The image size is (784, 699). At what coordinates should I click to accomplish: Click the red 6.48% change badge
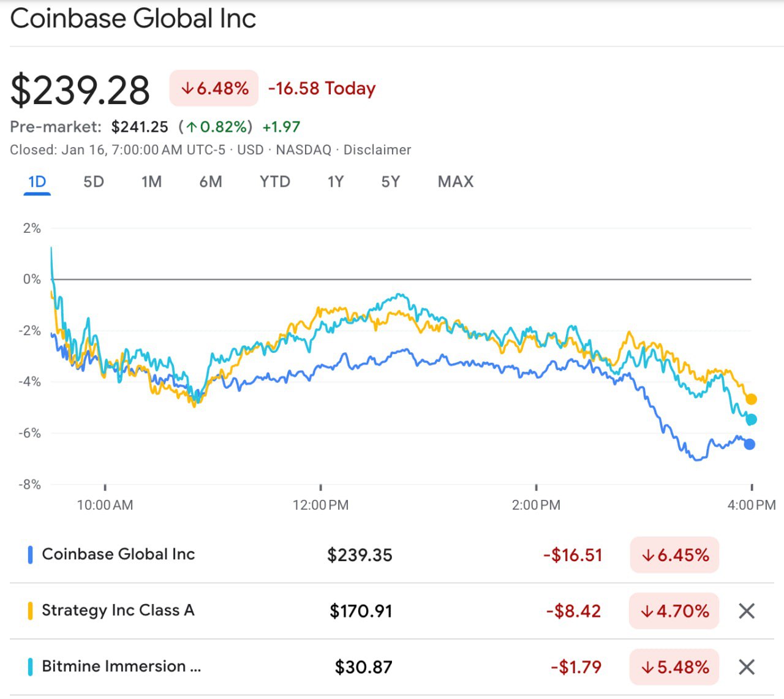tap(214, 88)
